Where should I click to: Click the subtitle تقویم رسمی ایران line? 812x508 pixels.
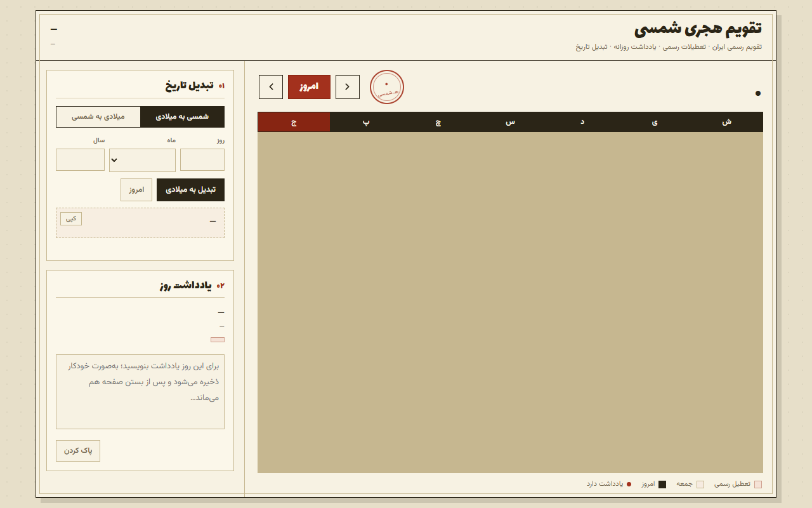click(669, 47)
